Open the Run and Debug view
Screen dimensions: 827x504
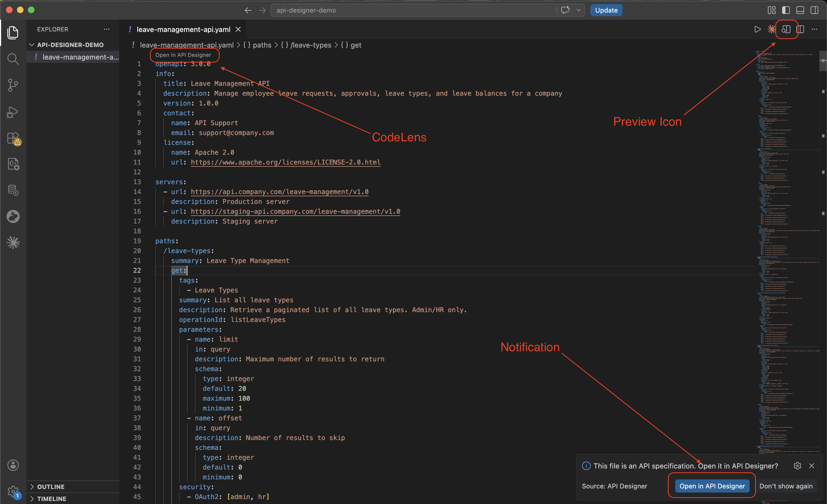13,112
